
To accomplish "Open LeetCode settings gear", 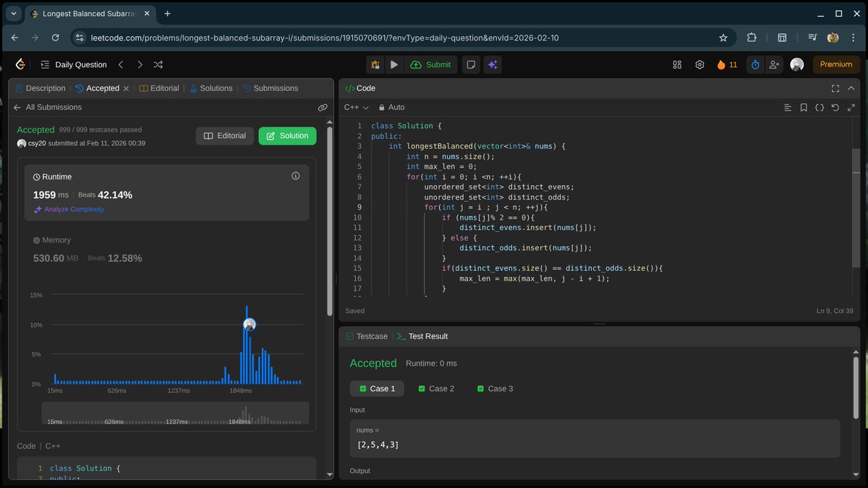I will click(x=699, y=64).
